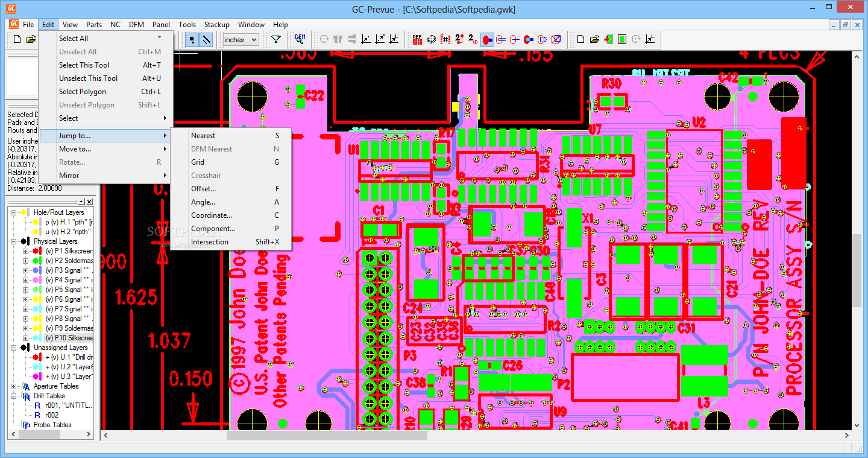
Task: Click the green color swatch of P2 Soldermask
Action: (37, 261)
